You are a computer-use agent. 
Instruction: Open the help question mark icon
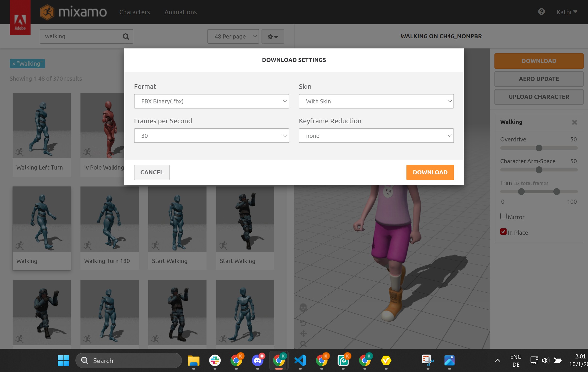[541, 12]
